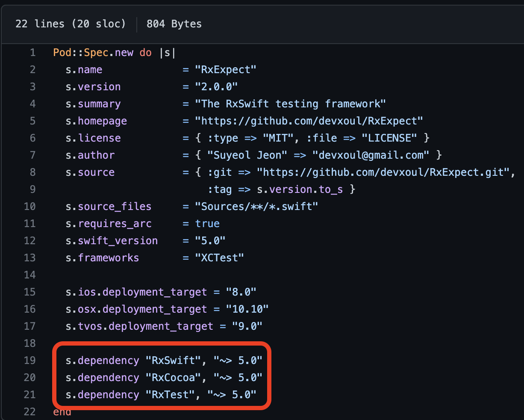Viewport: 524px width, 420px height.
Task: Click the RxExpect.git source URL
Action: pyautogui.click(x=383, y=172)
